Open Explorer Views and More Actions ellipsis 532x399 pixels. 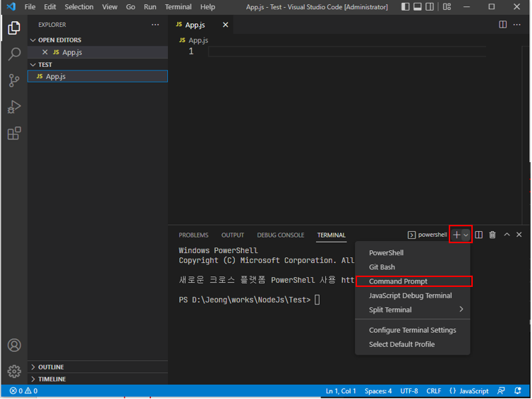pyautogui.click(x=155, y=25)
